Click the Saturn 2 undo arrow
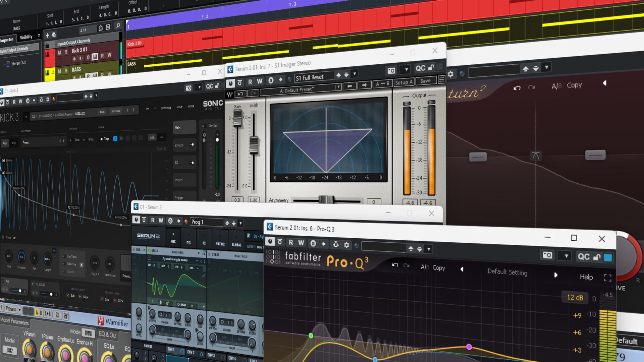 [517, 88]
